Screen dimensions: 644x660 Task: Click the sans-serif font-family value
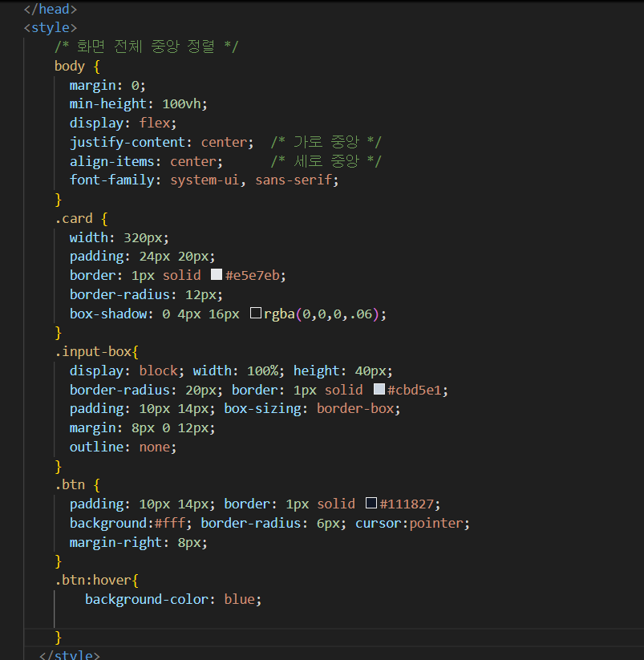click(294, 180)
